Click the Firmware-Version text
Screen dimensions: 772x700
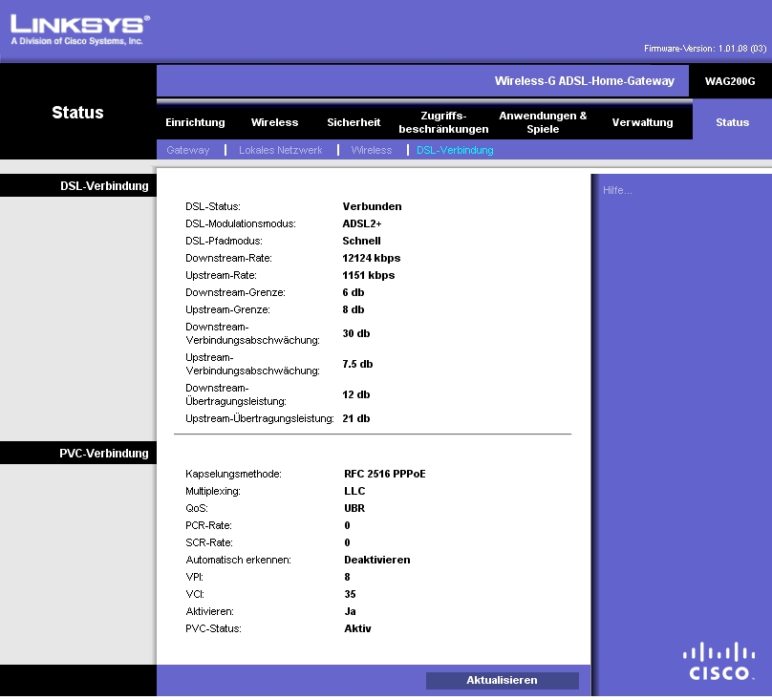click(x=705, y=48)
